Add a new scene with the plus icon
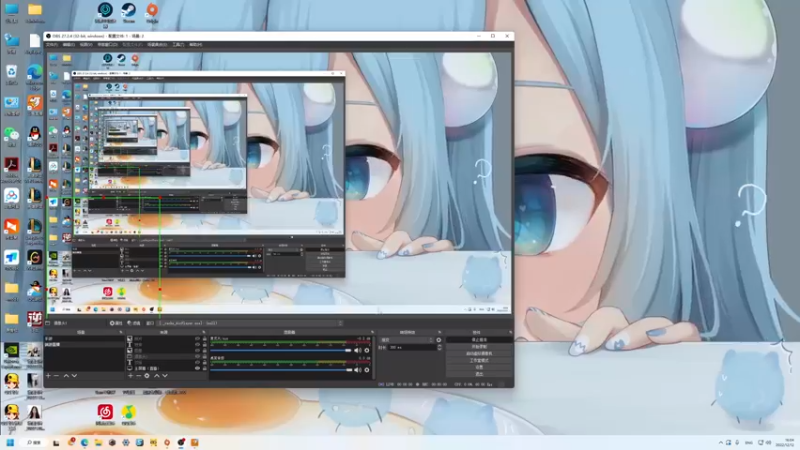This screenshot has width=800, height=450. (x=48, y=376)
